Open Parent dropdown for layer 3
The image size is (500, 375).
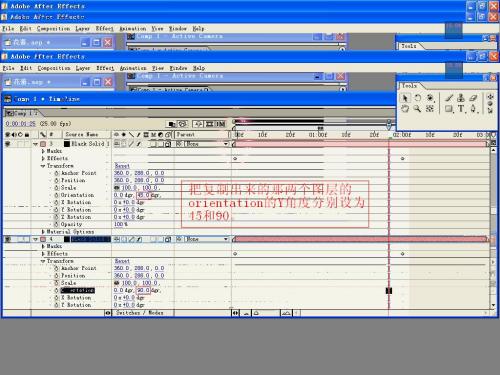point(207,144)
